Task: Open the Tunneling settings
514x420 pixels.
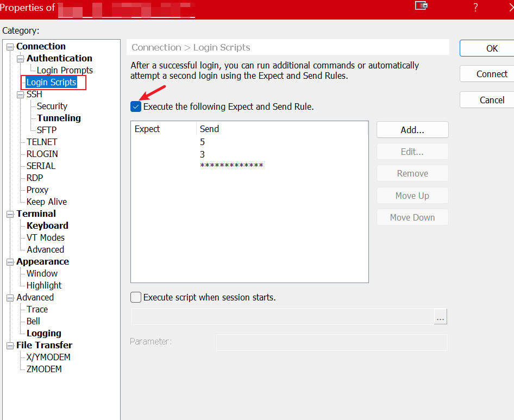Action: pos(59,118)
